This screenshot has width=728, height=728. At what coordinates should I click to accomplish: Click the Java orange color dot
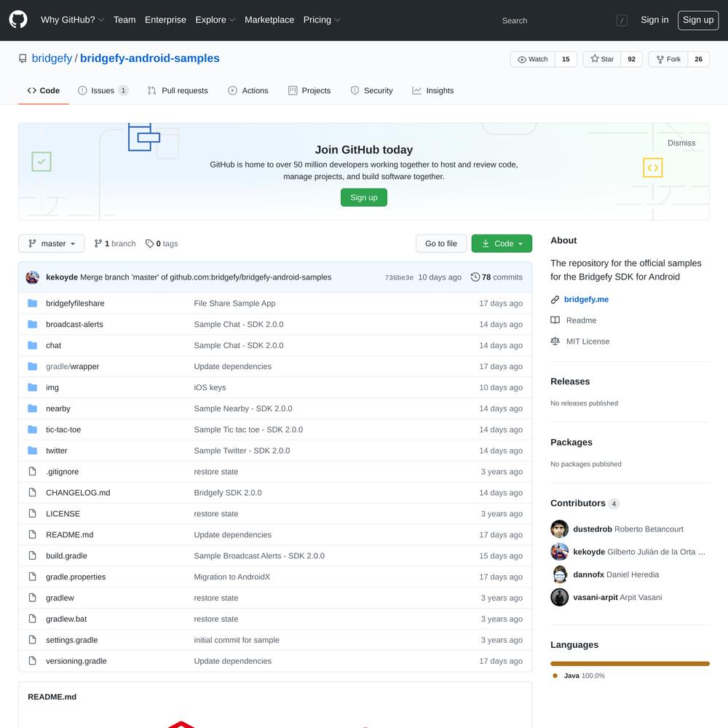tap(555, 676)
